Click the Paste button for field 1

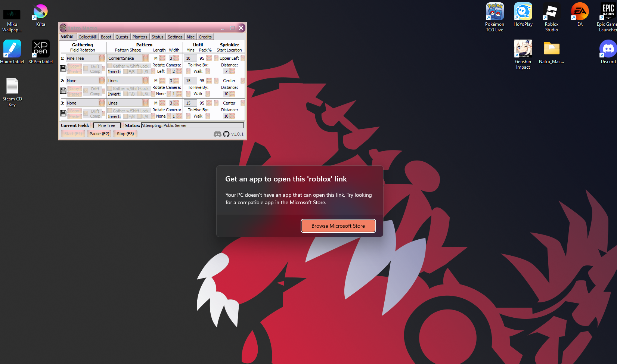coord(75,72)
